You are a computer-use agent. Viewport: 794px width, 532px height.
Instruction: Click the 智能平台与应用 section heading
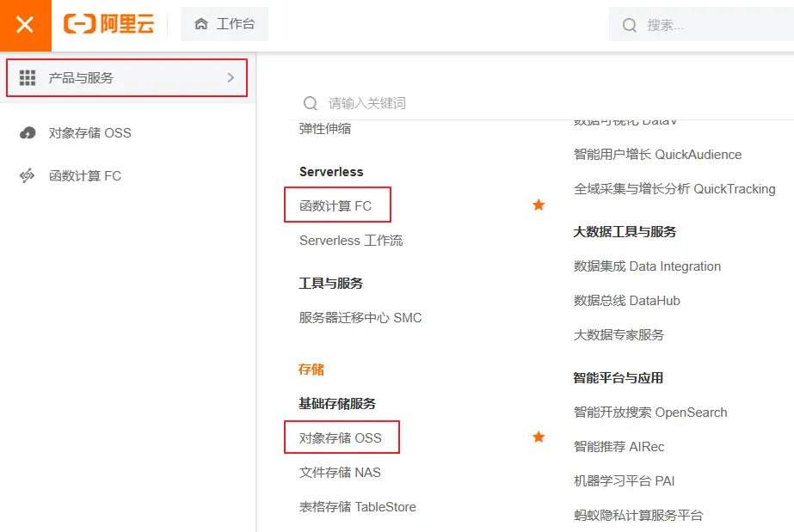tap(619, 378)
